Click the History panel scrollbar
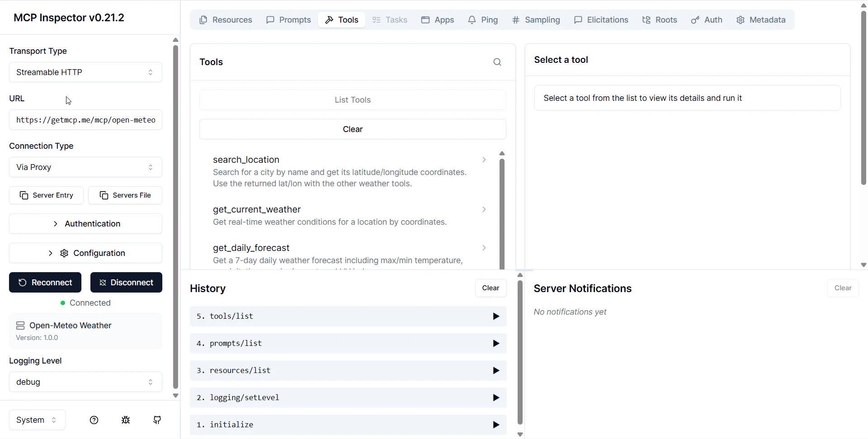Viewport: 868px width, 439px height. point(520,353)
